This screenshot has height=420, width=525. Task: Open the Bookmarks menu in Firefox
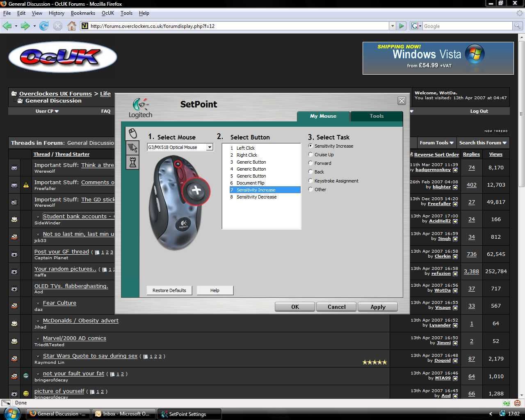point(83,13)
